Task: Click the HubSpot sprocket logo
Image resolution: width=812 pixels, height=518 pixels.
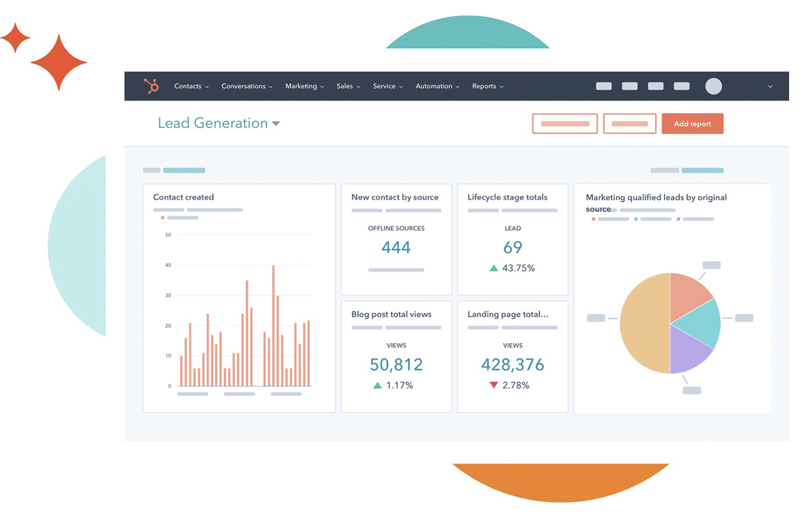Action: [x=151, y=86]
